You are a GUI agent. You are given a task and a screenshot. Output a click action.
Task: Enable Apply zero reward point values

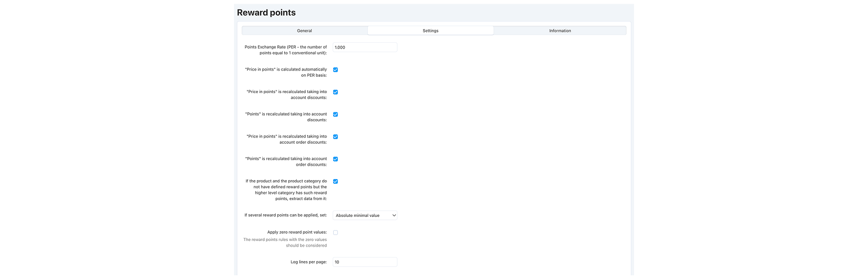(335, 232)
